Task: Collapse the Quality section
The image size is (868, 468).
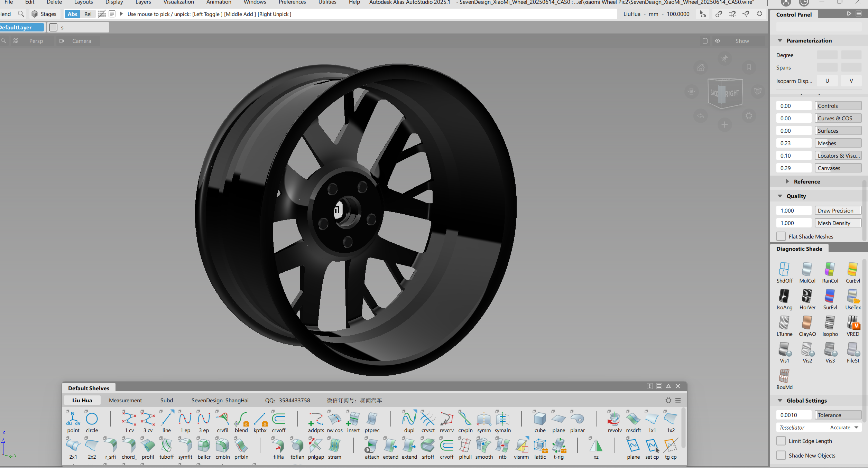Action: (780, 196)
